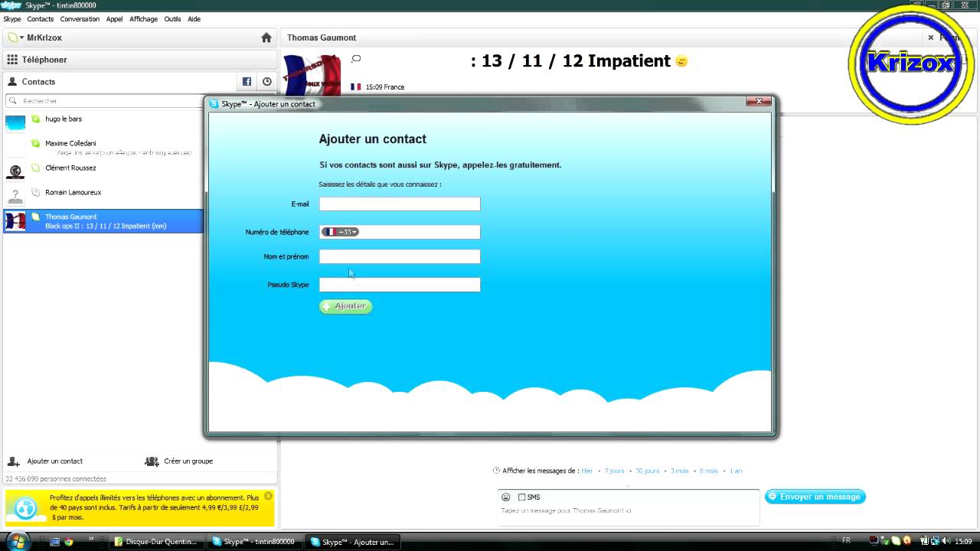Image resolution: width=980 pixels, height=551 pixels.
Task: Click the mood message speech bubble icon
Action: coord(356,59)
